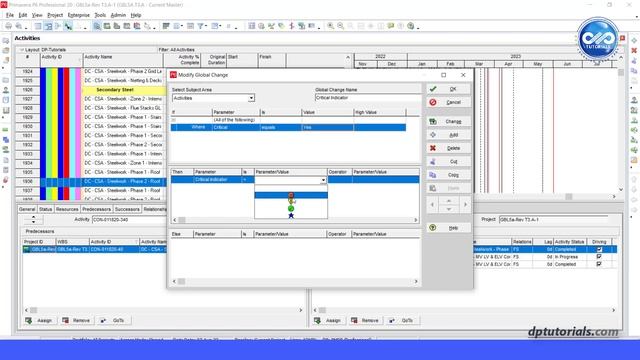Select the blank entry in the dropdown list
The image size is (640, 360).
pos(291,188)
